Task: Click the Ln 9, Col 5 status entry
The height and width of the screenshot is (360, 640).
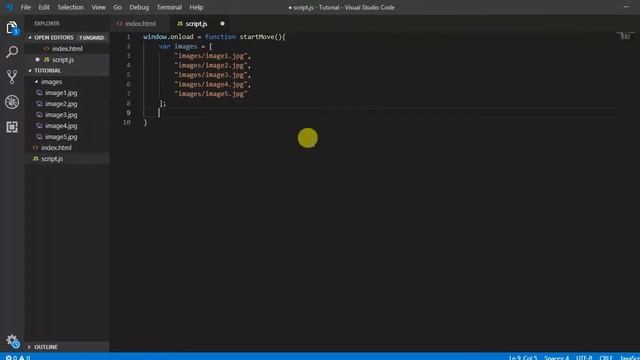Action: pos(523,357)
